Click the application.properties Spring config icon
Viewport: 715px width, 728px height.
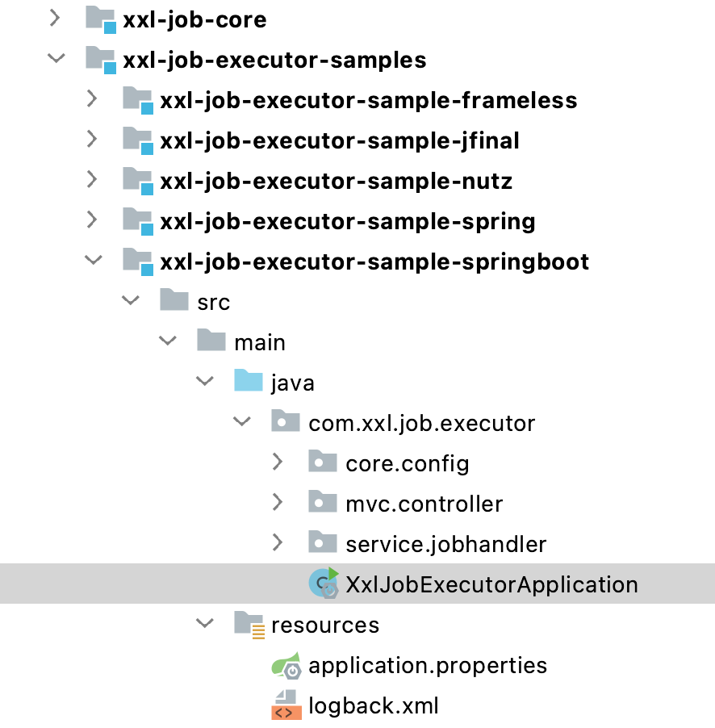pos(286,665)
